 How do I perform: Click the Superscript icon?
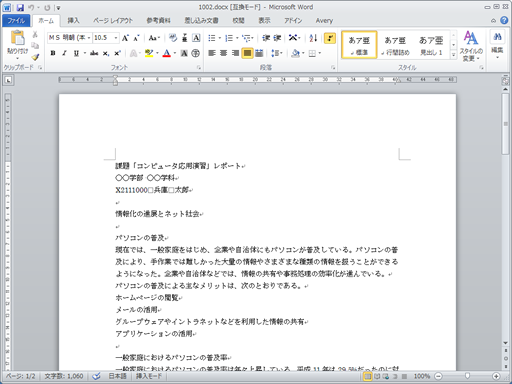117,53
